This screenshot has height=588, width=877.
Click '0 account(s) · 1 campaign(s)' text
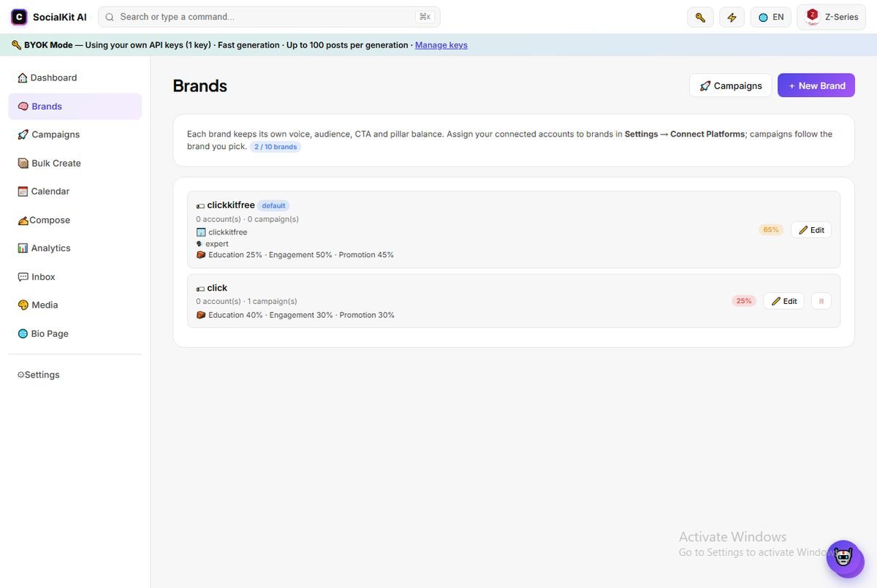[x=246, y=301]
